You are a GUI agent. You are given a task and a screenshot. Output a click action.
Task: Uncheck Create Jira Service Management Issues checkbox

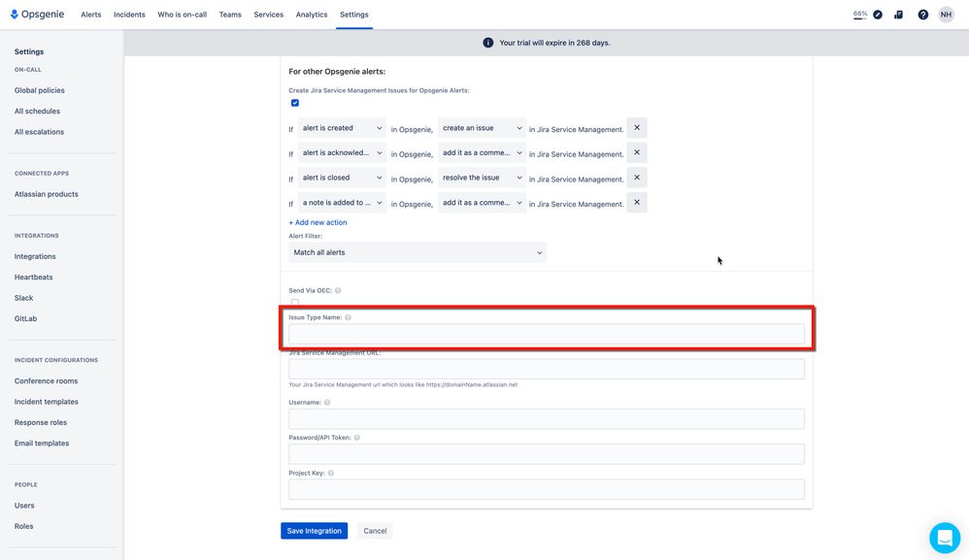(x=295, y=103)
